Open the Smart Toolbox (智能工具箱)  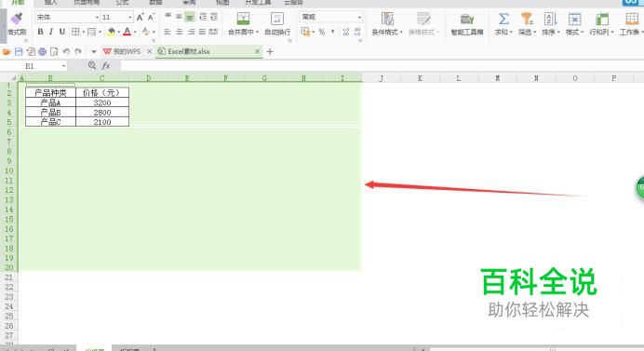click(x=467, y=24)
